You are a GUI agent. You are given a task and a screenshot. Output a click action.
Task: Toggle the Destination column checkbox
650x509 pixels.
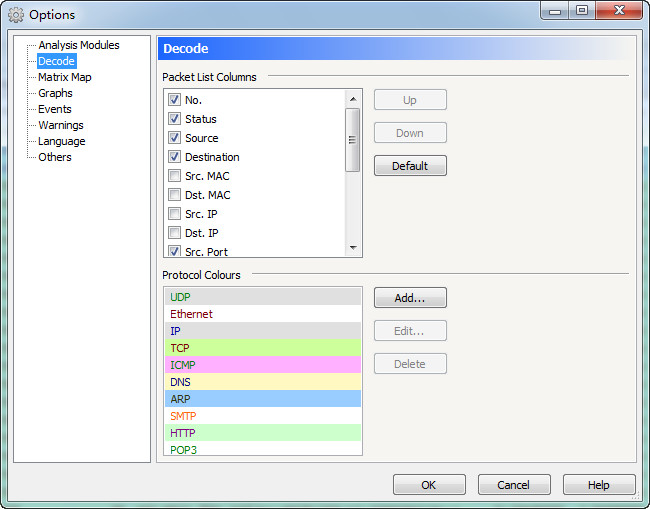tap(175, 157)
